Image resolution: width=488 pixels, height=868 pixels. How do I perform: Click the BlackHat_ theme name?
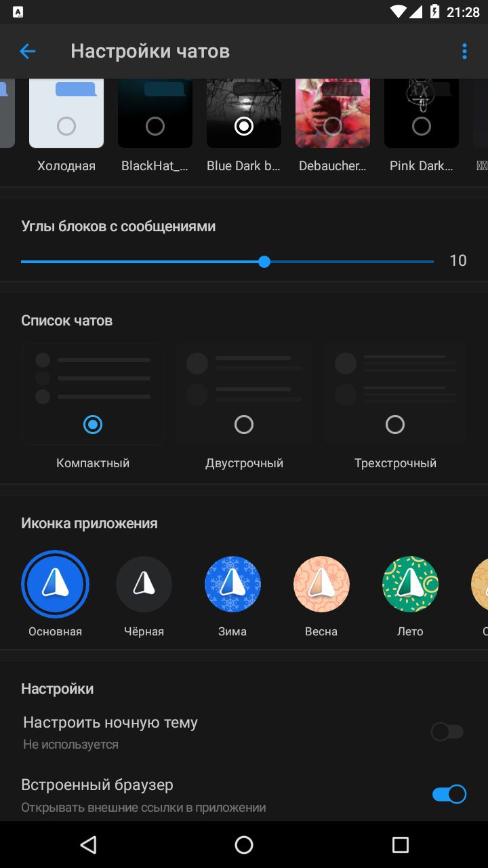[155, 166]
